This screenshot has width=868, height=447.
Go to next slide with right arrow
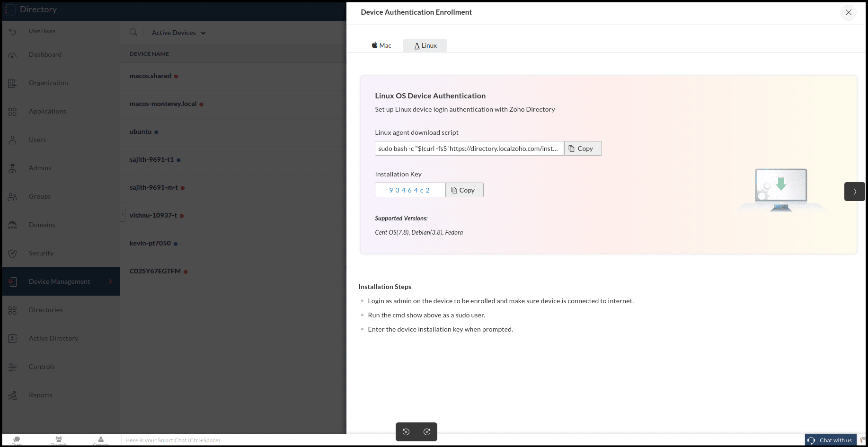(x=855, y=192)
